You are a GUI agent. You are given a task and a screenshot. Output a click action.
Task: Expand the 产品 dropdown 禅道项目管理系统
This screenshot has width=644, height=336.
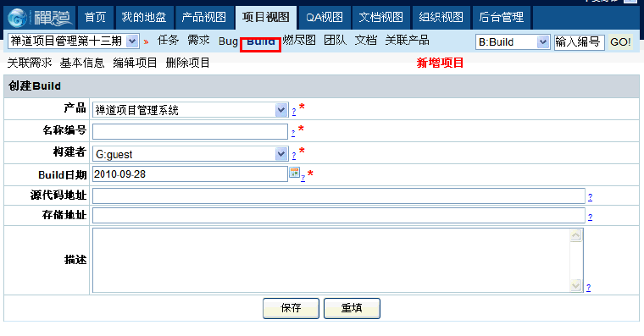(281, 110)
